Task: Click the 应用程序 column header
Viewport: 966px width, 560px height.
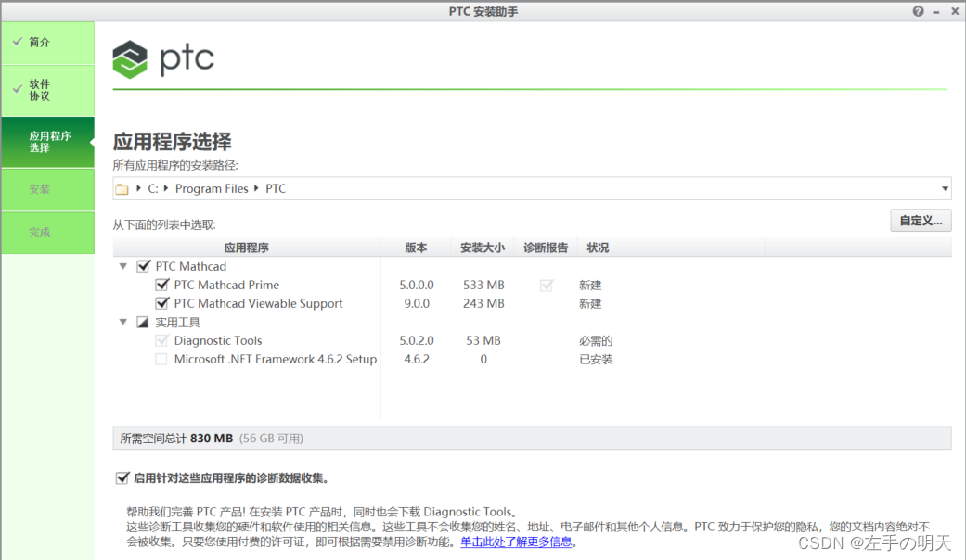Action: pos(247,248)
